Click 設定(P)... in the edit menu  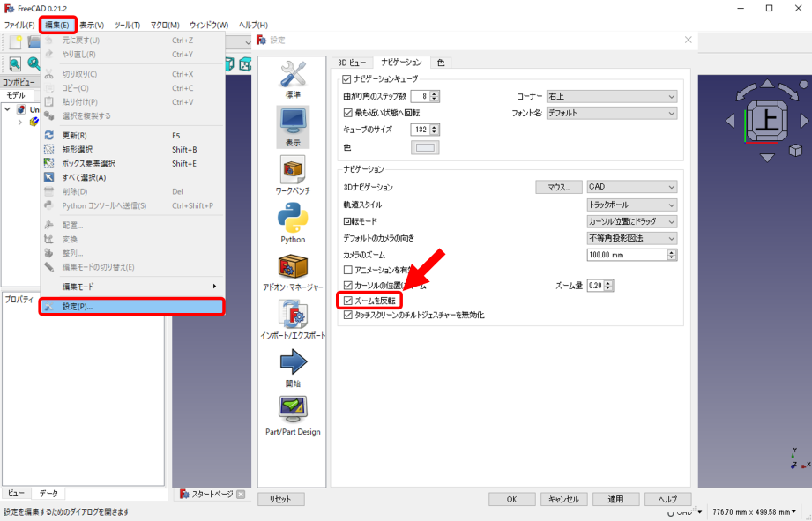[x=132, y=307]
